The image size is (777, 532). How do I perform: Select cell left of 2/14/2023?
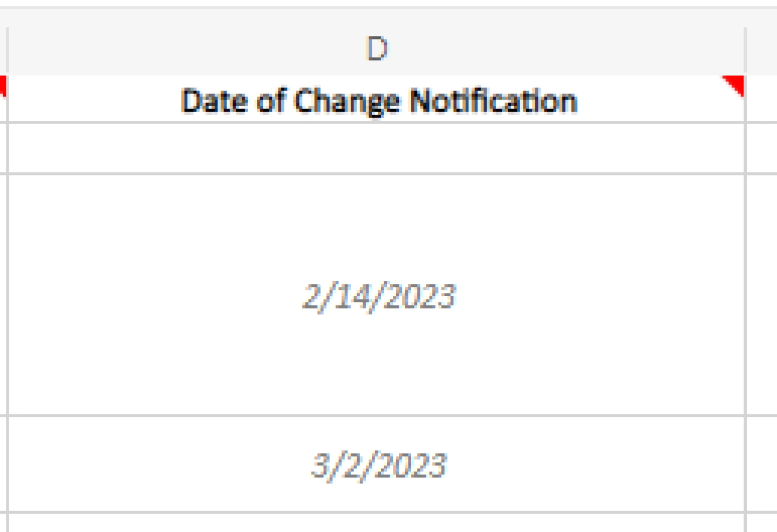3,296
